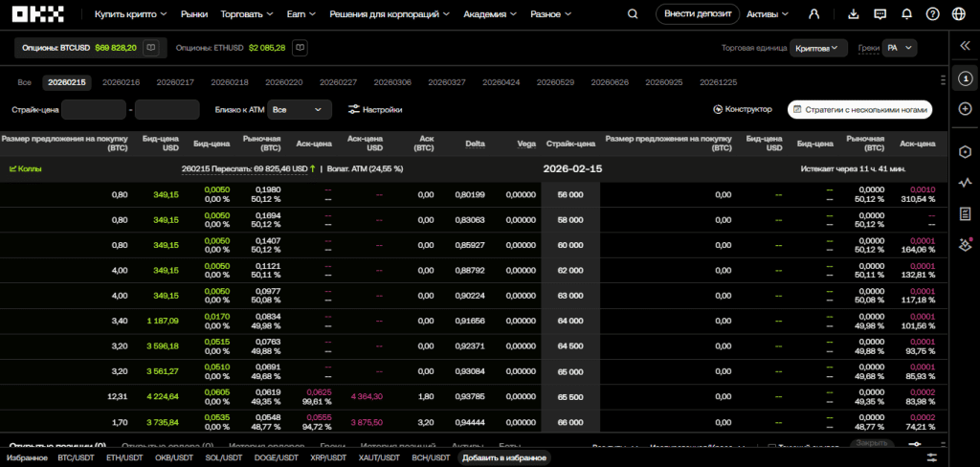Collapse the right sidebar with double chevron
The width and height of the screenshot is (980, 467).
965,45
